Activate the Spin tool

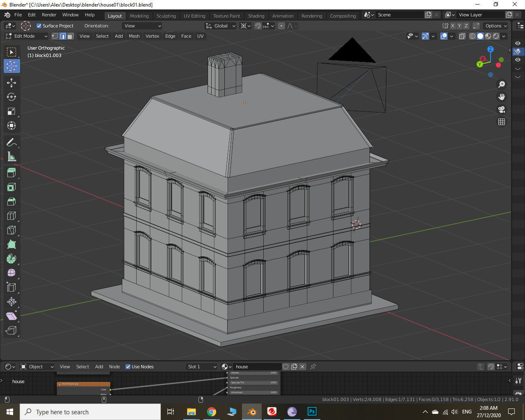coord(11,259)
